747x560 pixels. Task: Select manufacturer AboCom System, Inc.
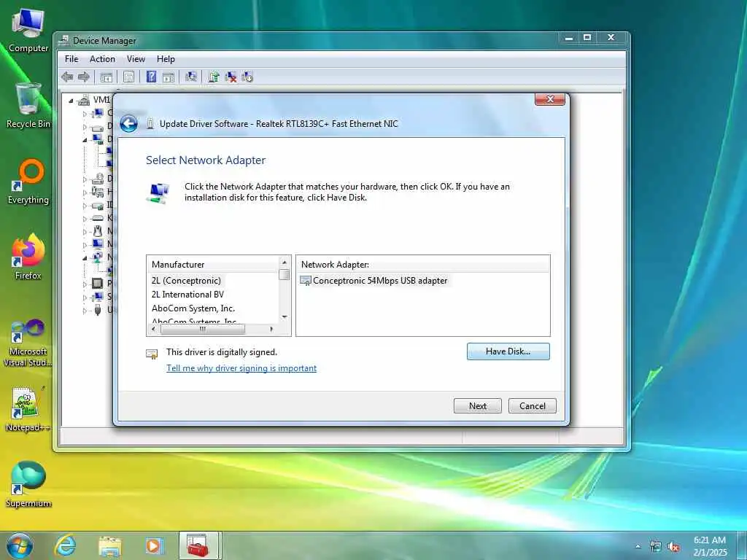coord(193,308)
